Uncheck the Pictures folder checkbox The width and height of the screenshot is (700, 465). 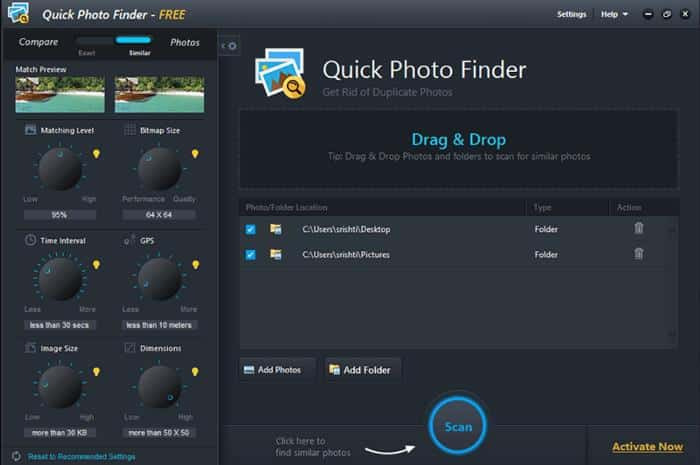[x=250, y=255]
